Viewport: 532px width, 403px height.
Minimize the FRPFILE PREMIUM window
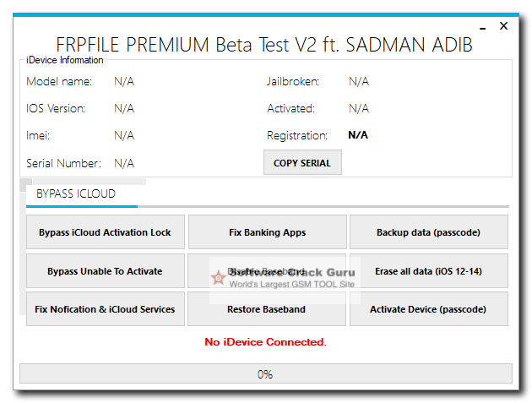click(x=478, y=27)
